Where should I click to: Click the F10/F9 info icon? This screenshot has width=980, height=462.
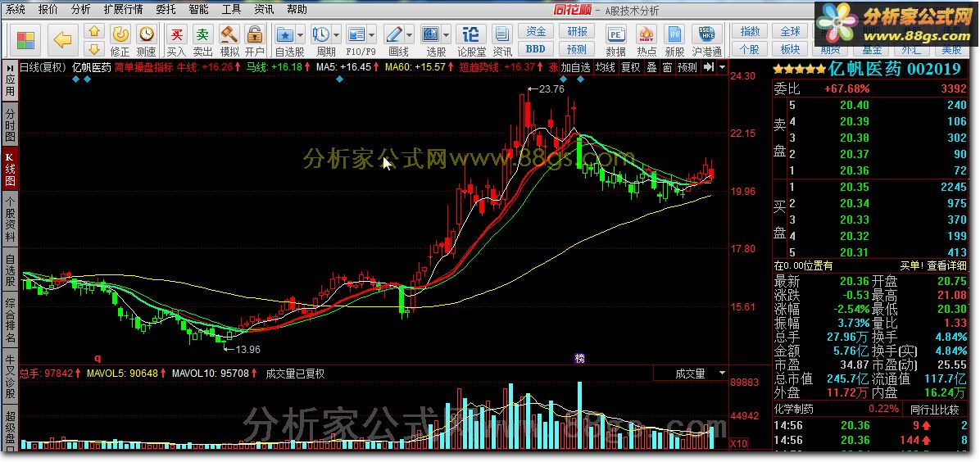[356, 34]
